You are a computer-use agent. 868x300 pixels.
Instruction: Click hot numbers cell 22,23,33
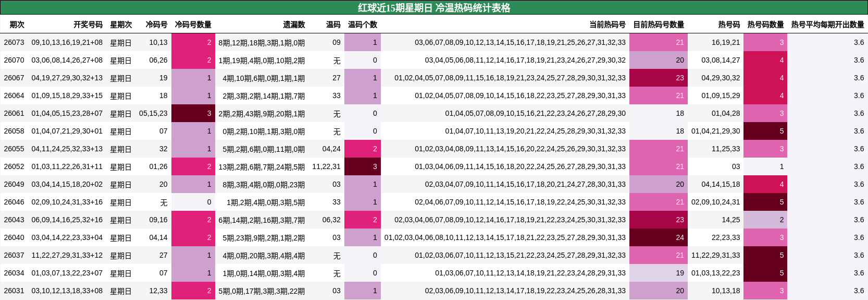pyautogui.click(x=726, y=237)
